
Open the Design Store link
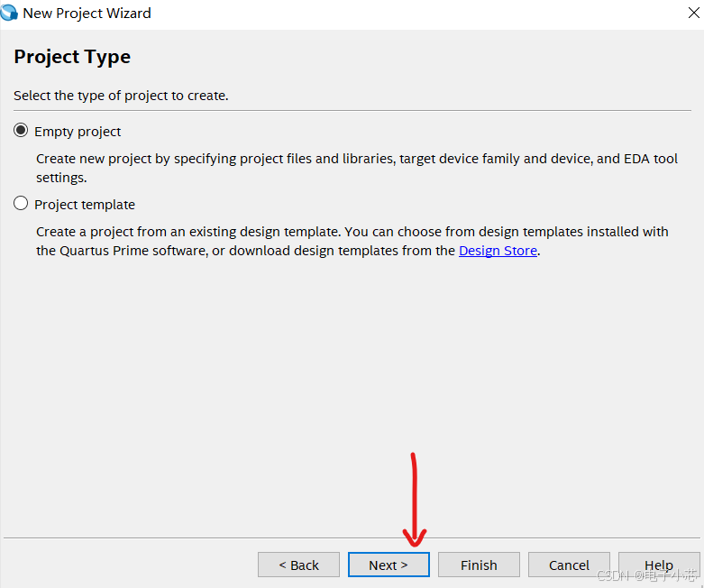click(x=498, y=251)
